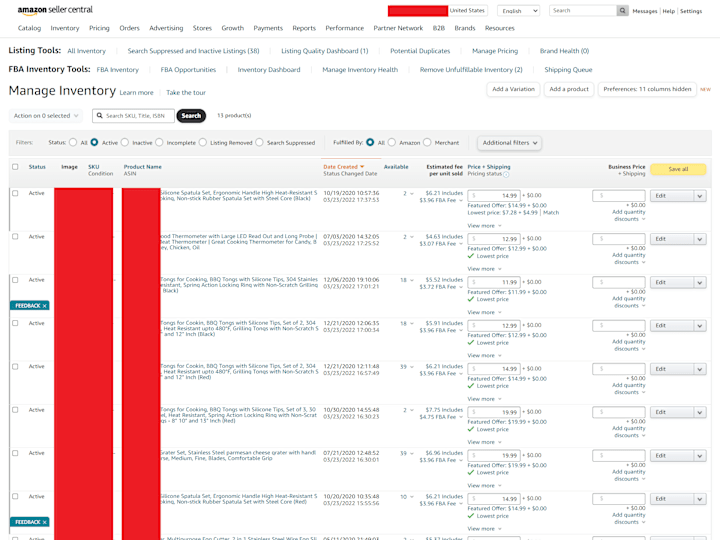Open Remove Unfulfillable Inventory (2)
This screenshot has height=540, width=720.
pyautogui.click(x=471, y=70)
